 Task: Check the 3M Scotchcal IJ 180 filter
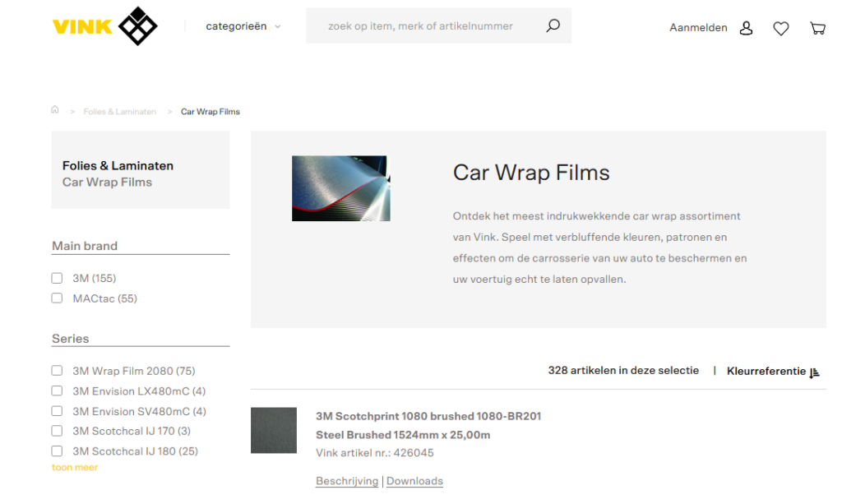point(57,451)
